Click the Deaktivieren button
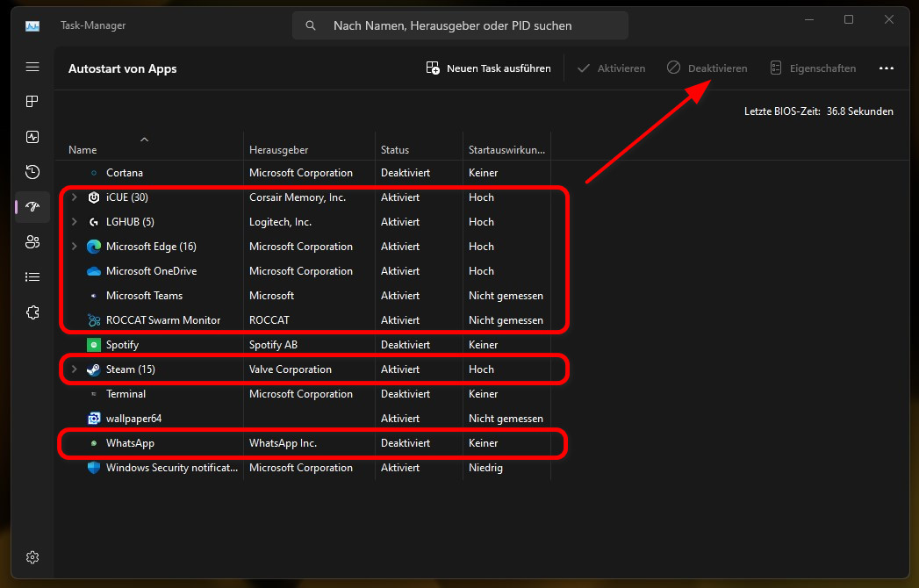The height and width of the screenshot is (588, 919). coord(707,68)
